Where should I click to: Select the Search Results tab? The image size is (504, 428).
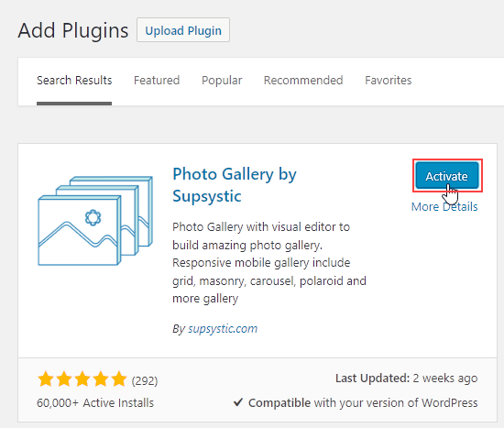[x=74, y=81]
